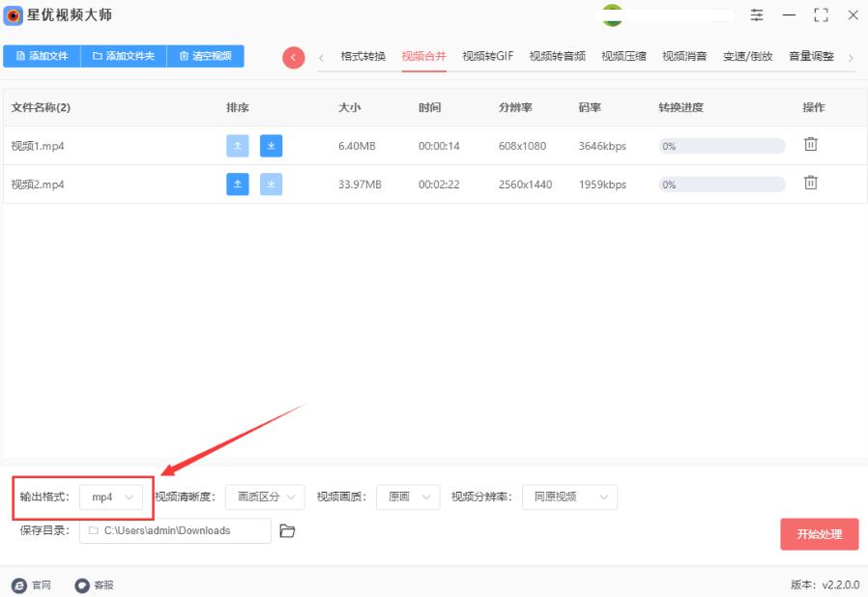
Task: Browse save directory via the folder icon
Action: click(288, 530)
